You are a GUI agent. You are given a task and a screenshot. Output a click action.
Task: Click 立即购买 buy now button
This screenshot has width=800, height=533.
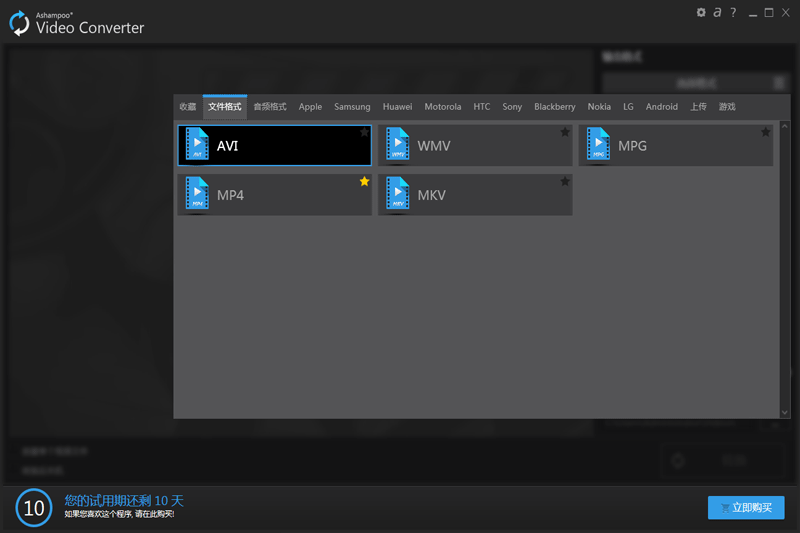(746, 507)
